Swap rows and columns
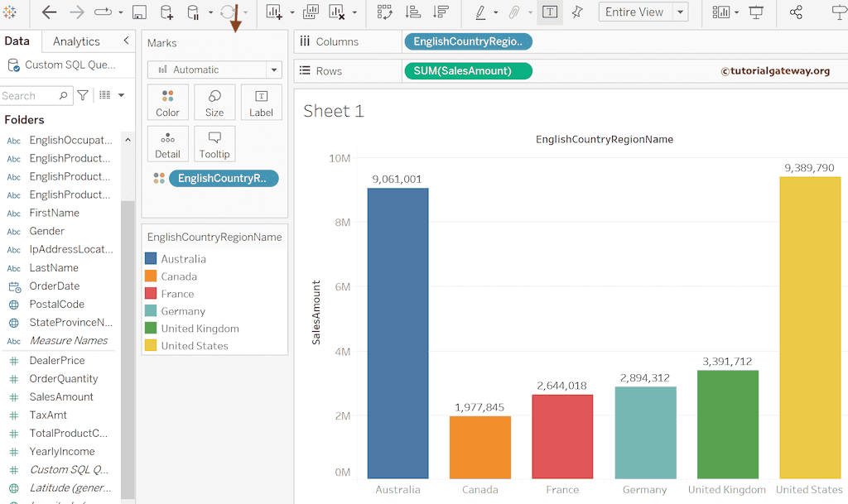This screenshot has height=504, width=848. point(384,12)
